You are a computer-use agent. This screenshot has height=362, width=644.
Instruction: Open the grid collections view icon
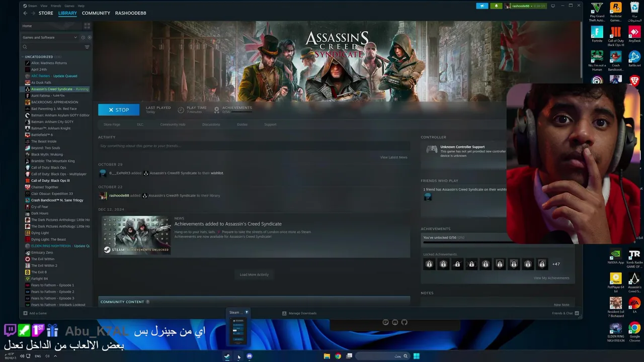87,26
